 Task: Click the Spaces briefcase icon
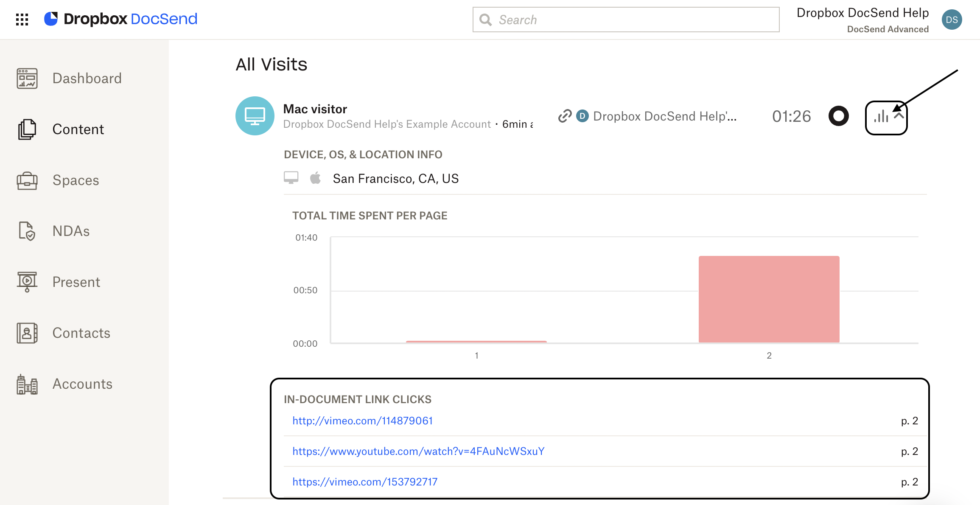(x=27, y=180)
